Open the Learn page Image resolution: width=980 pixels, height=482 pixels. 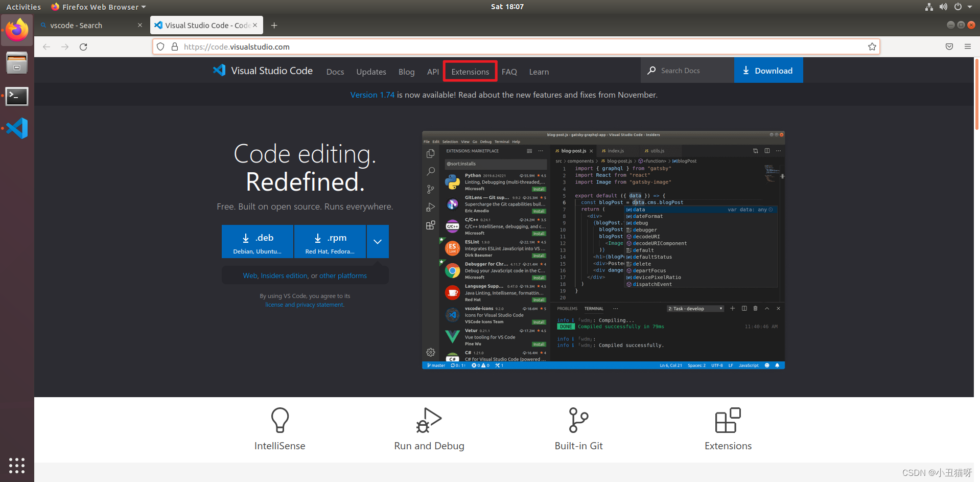click(539, 72)
